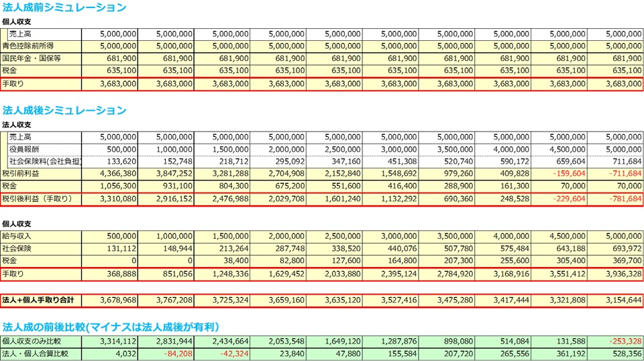Click the cell showing 3,310,080

pyautogui.click(x=109, y=199)
